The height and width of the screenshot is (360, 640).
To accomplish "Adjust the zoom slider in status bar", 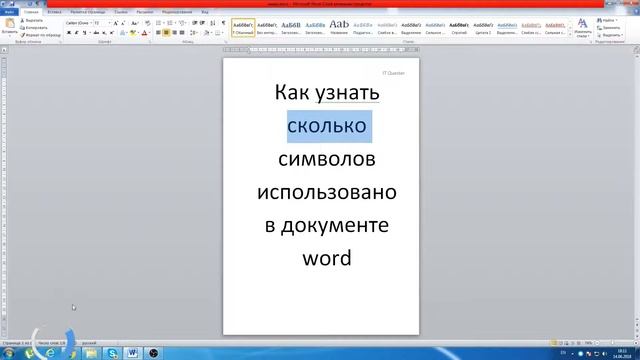I will (612, 343).
